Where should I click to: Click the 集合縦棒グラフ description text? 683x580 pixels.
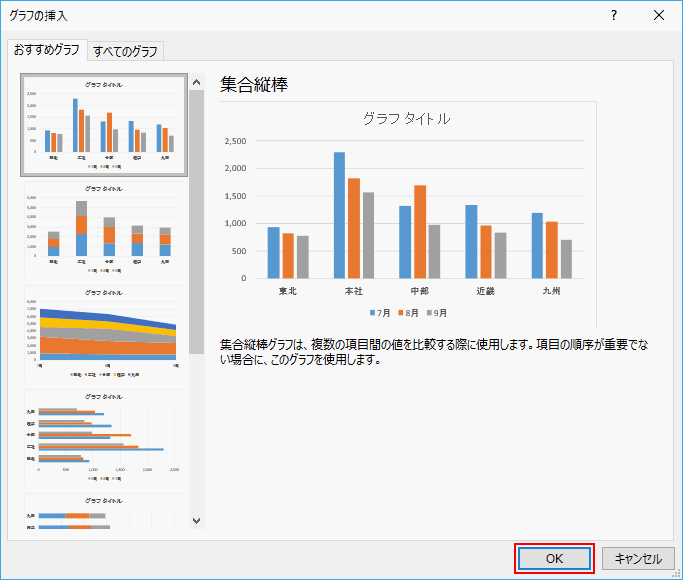(434, 352)
